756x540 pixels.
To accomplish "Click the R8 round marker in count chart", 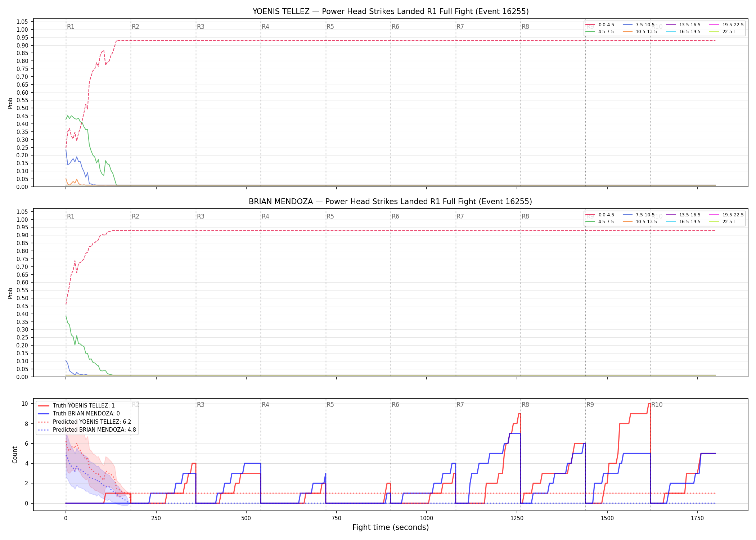I will click(525, 405).
